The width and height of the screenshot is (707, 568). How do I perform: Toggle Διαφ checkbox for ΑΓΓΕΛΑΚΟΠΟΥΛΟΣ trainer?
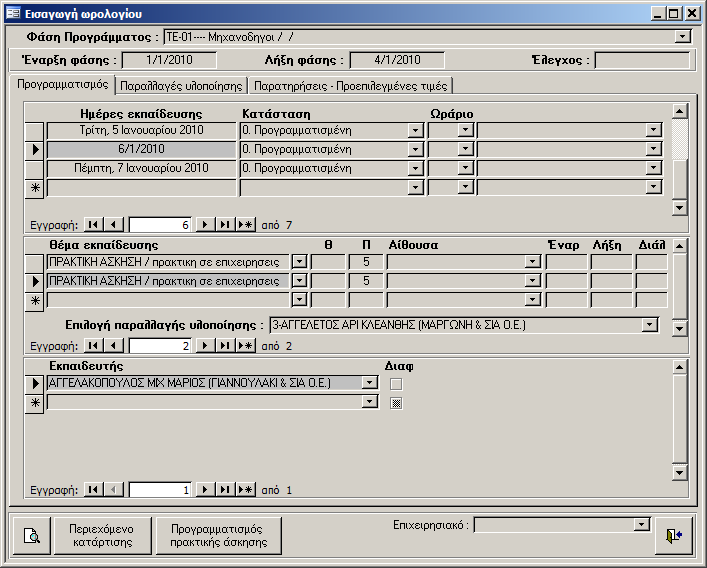tap(396, 384)
